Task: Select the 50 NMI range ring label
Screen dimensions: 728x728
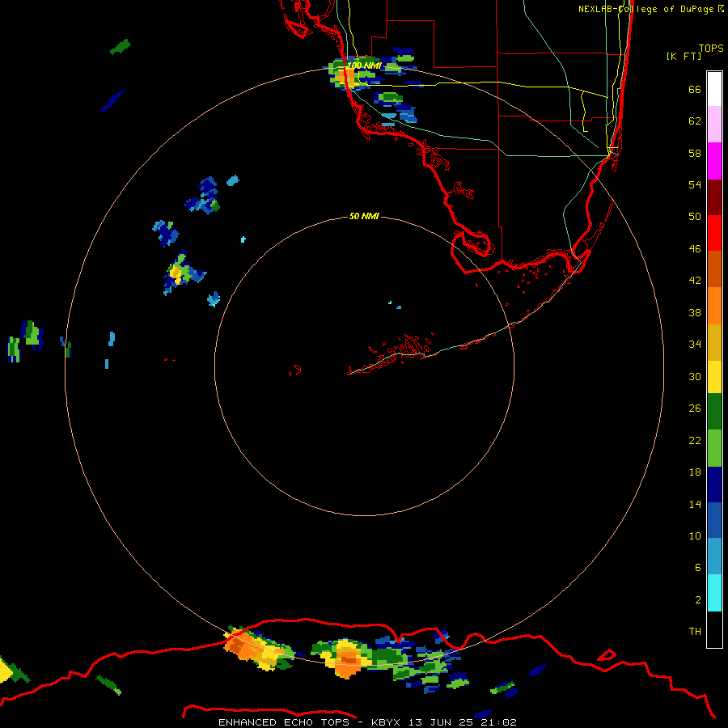Action: pos(364,216)
